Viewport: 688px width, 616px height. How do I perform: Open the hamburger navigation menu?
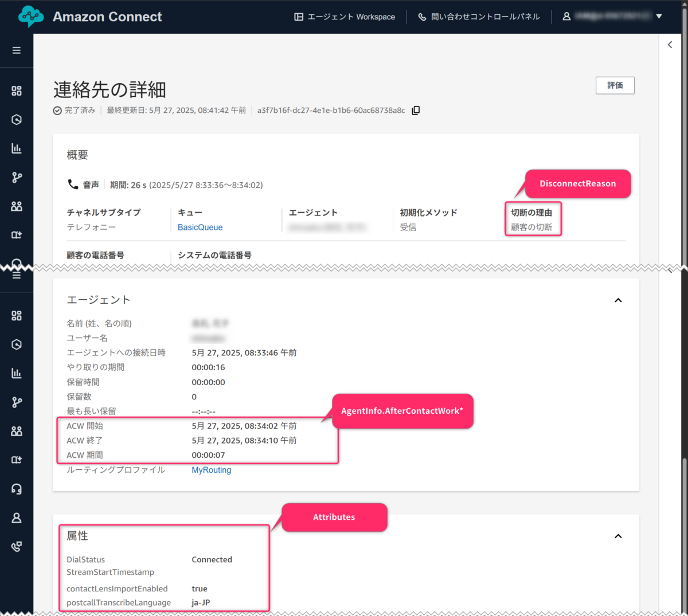[x=17, y=50]
